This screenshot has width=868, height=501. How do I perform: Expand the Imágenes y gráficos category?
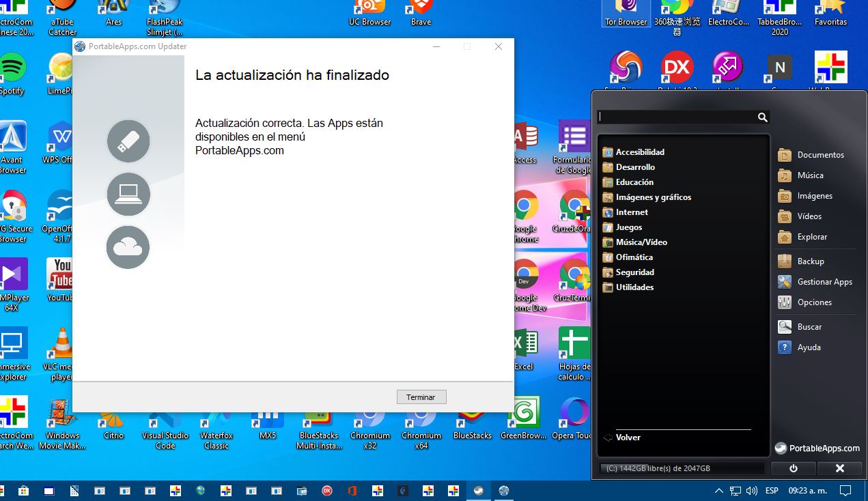tap(653, 197)
